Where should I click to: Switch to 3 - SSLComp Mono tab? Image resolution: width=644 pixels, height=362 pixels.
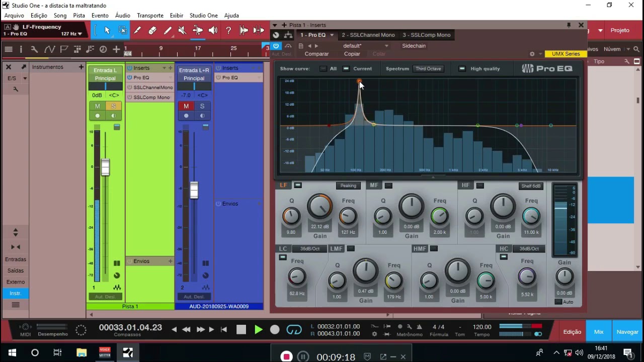[x=427, y=35]
